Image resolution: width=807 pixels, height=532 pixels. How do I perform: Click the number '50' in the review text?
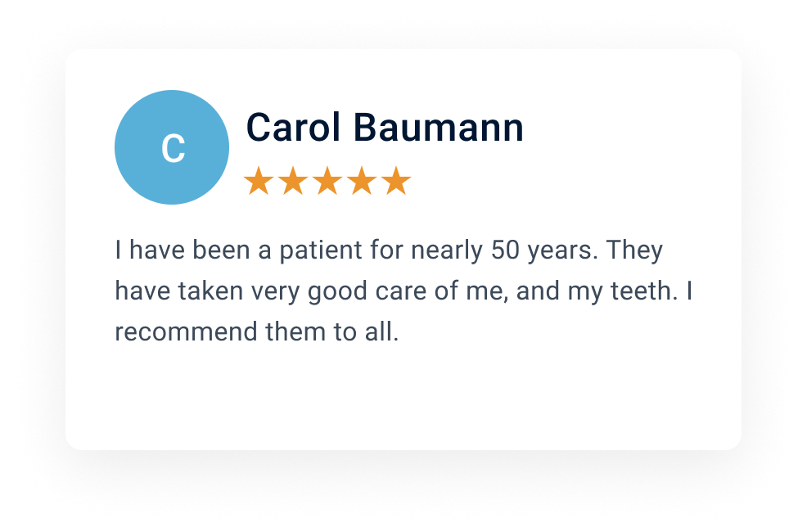pyautogui.click(x=506, y=250)
